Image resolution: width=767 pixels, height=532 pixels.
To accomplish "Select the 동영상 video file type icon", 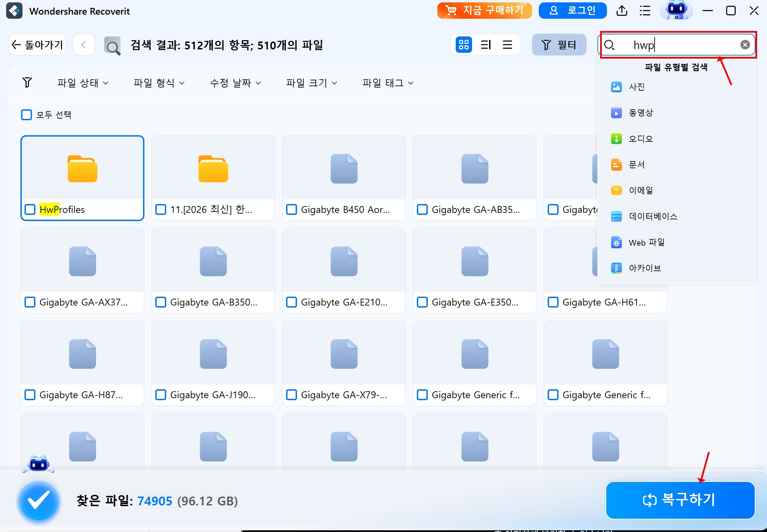I will tap(616, 113).
